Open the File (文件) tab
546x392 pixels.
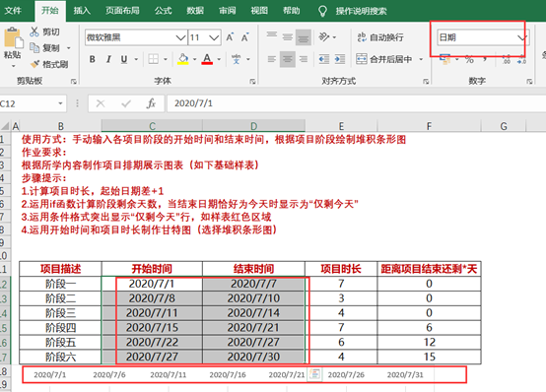(13, 11)
